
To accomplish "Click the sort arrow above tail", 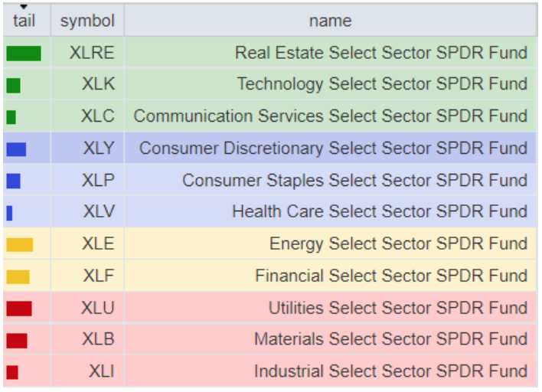I will pos(24,7).
